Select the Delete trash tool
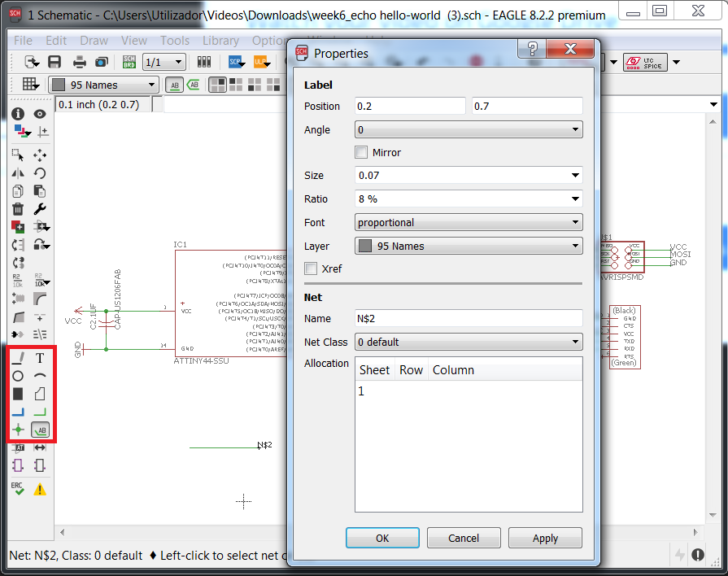This screenshot has height=576, width=728. pyautogui.click(x=18, y=209)
